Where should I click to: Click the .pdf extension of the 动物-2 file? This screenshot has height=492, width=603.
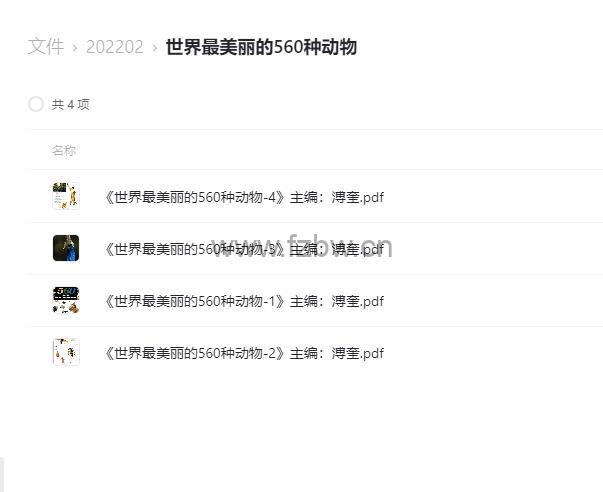coord(370,353)
